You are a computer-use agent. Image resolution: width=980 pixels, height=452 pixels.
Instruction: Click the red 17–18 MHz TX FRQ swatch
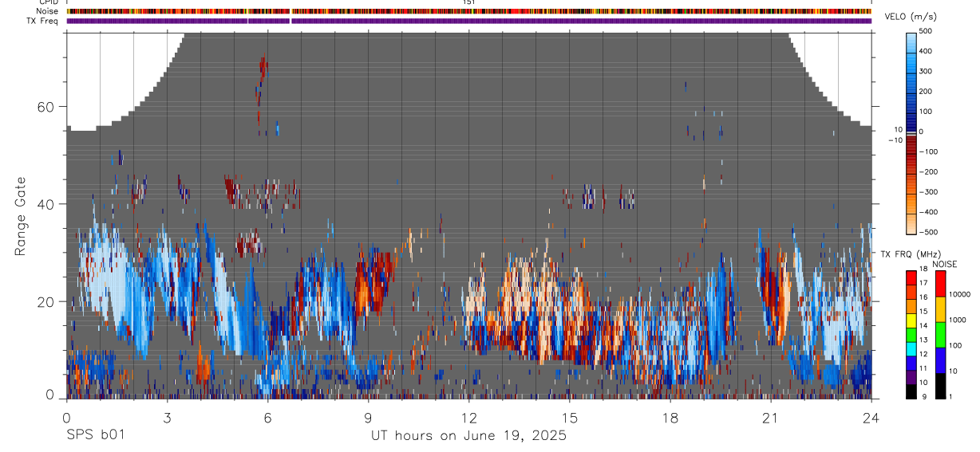click(911, 278)
